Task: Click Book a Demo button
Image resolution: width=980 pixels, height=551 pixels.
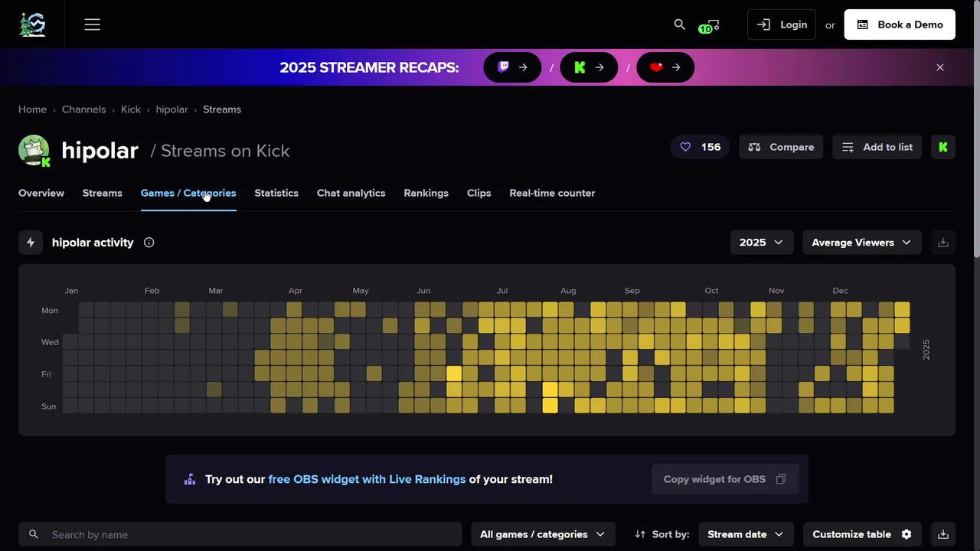Action: point(900,24)
